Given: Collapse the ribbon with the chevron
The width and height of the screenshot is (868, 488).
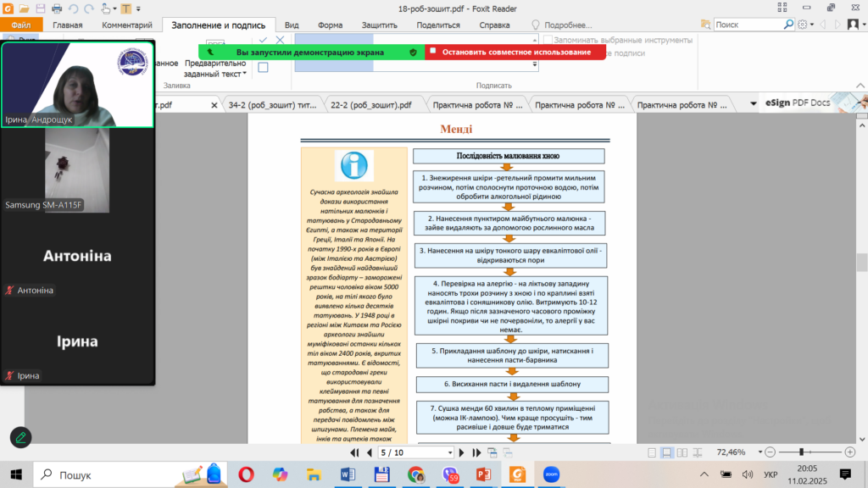Looking at the screenshot, I should coord(860,86).
